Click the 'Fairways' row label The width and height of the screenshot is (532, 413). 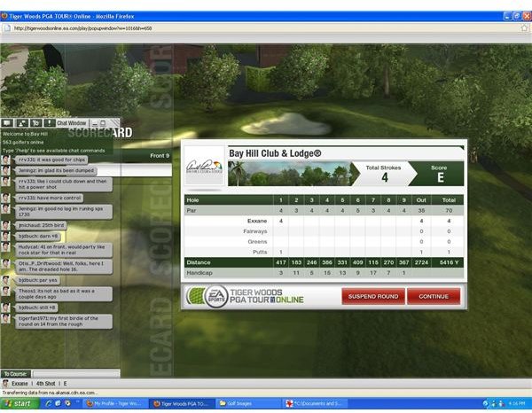pyautogui.click(x=255, y=231)
